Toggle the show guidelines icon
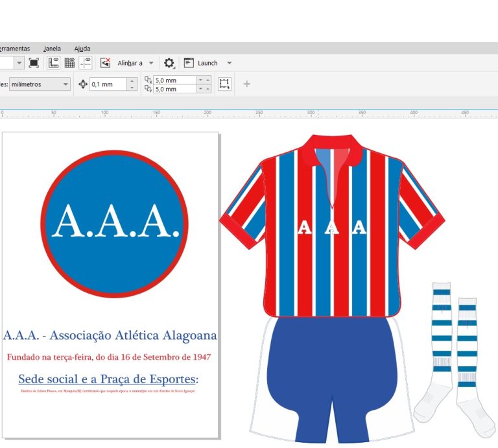This screenshot has height=448, width=498. click(x=86, y=63)
